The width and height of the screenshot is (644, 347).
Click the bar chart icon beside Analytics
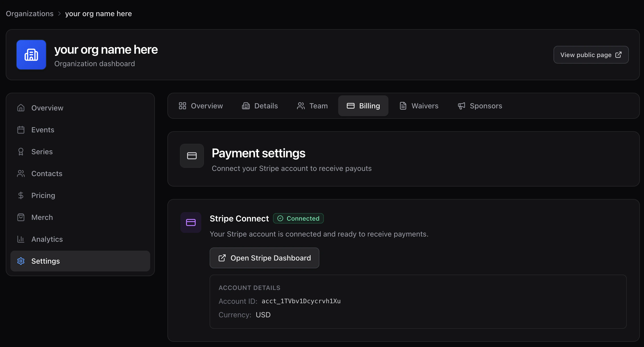point(21,239)
